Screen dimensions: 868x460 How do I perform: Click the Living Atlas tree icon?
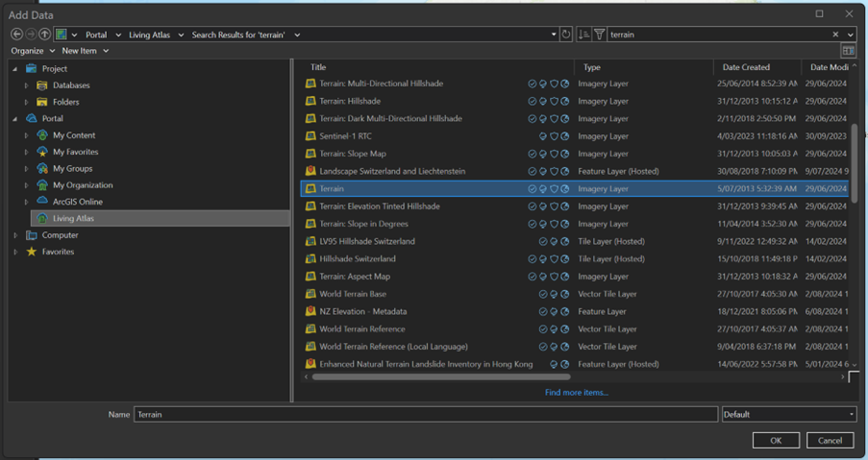click(42, 218)
